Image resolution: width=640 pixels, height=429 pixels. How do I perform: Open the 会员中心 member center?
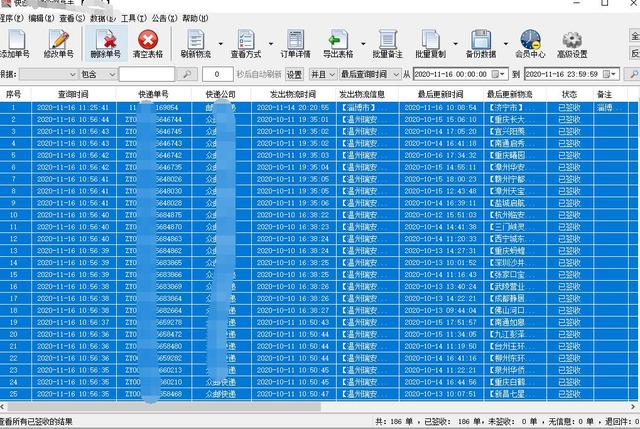point(530,44)
